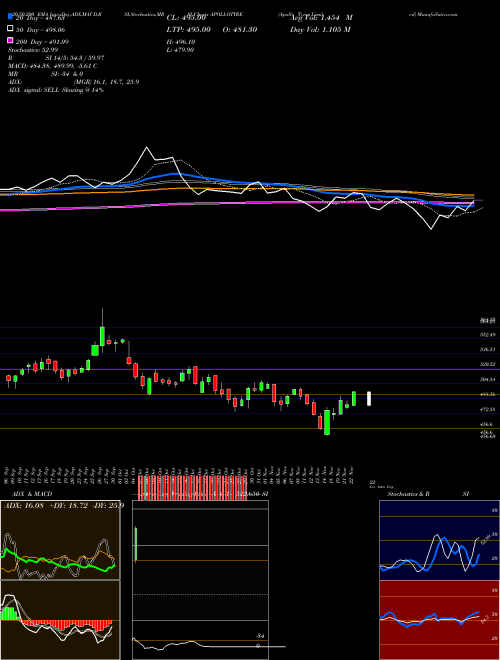Select the '20 Day = 487.63' legend text
This screenshot has height=660, width=500.
coord(40,18)
